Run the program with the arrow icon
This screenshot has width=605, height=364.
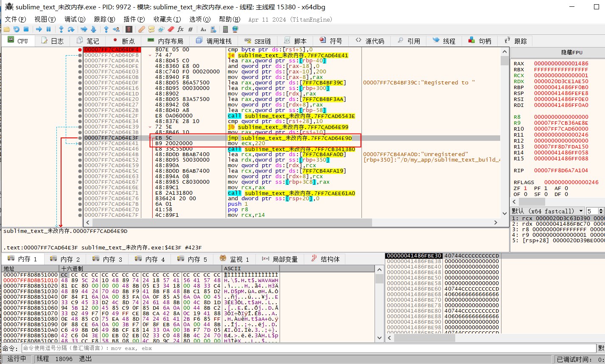(x=39, y=29)
